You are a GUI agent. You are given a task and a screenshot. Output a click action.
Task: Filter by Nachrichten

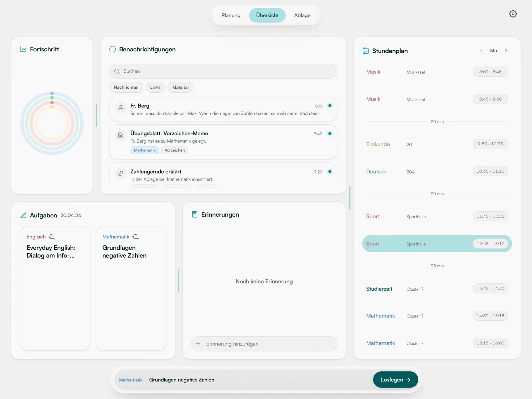[126, 87]
